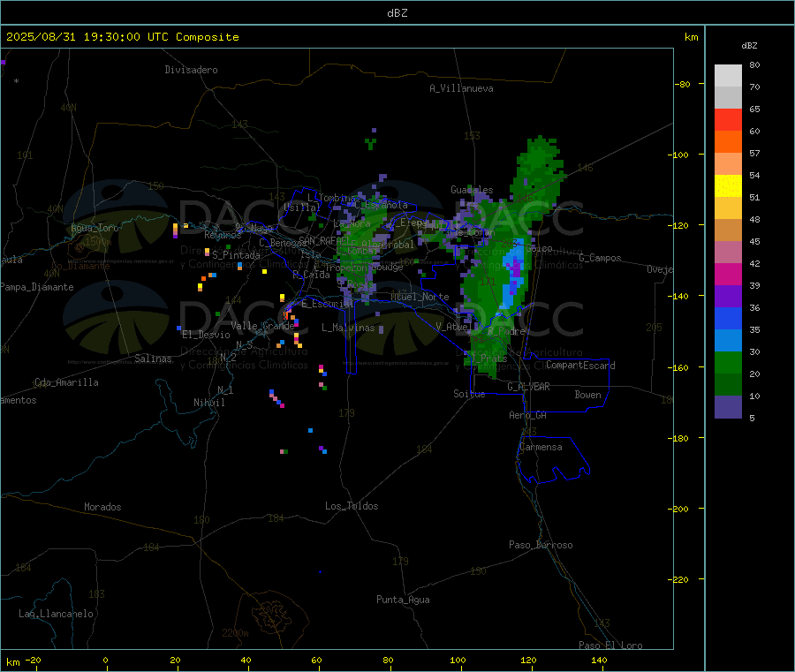Pick the orange 57-60 dBZ legend color
The image size is (795, 672).
(x=728, y=142)
